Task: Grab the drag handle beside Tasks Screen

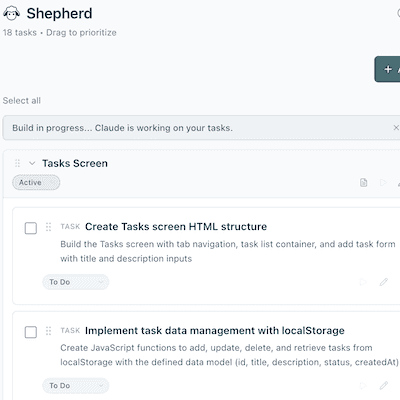Action: (18, 163)
